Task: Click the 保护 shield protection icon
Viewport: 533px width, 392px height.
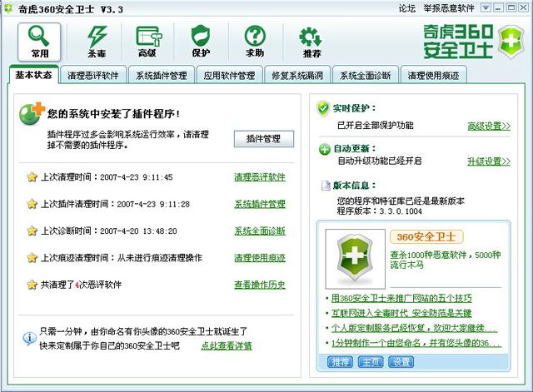Action: tap(201, 41)
